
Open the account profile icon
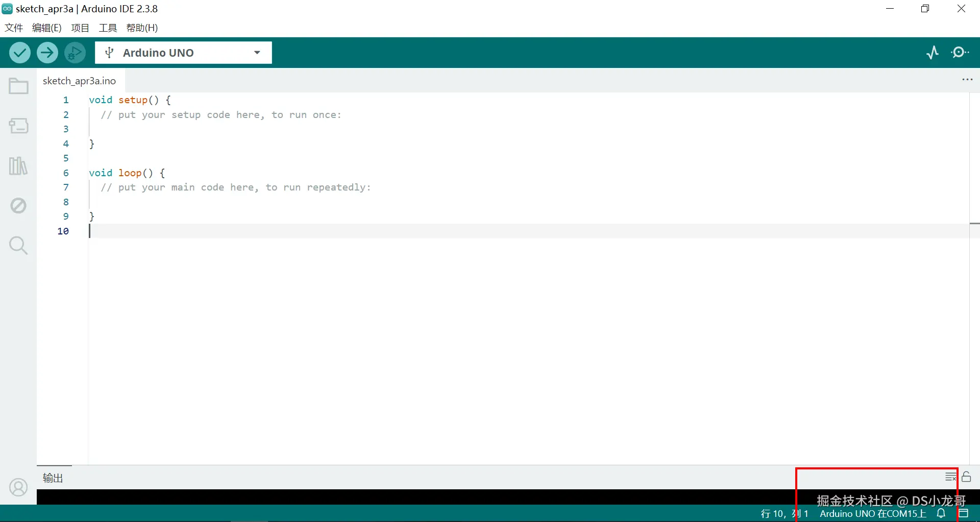[x=18, y=487]
